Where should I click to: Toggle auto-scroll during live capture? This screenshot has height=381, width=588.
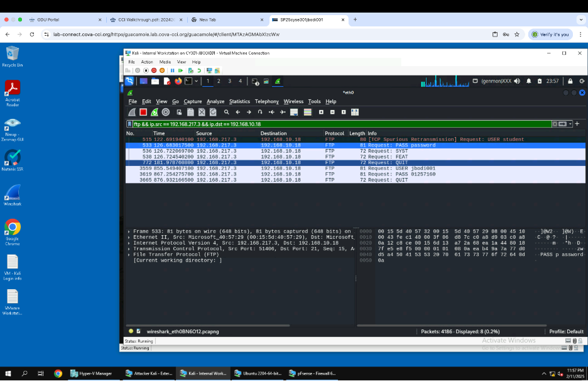coord(294,112)
